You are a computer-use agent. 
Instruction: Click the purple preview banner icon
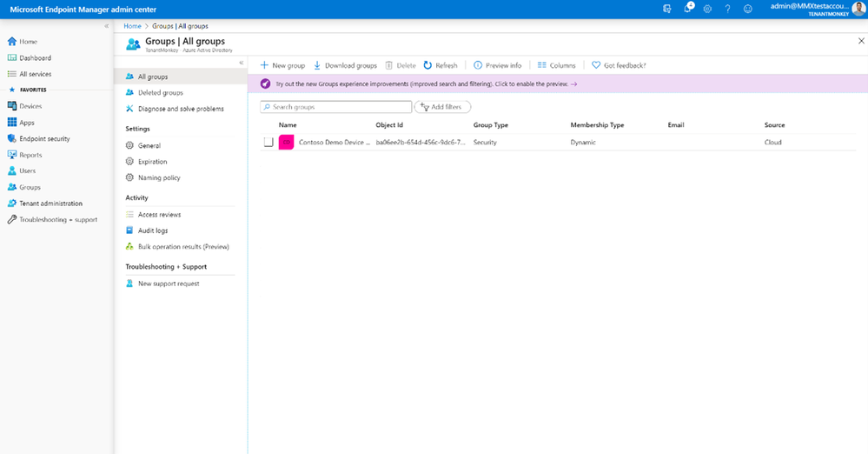(x=266, y=83)
